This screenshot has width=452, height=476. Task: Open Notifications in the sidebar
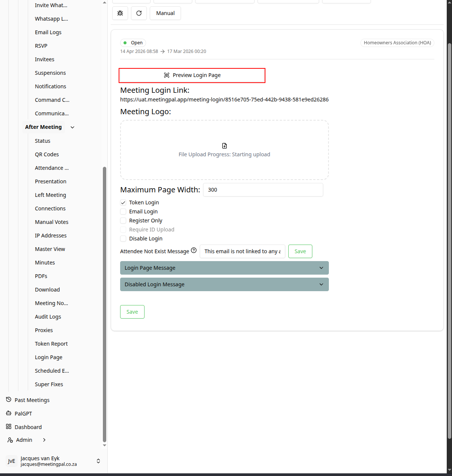coord(50,86)
